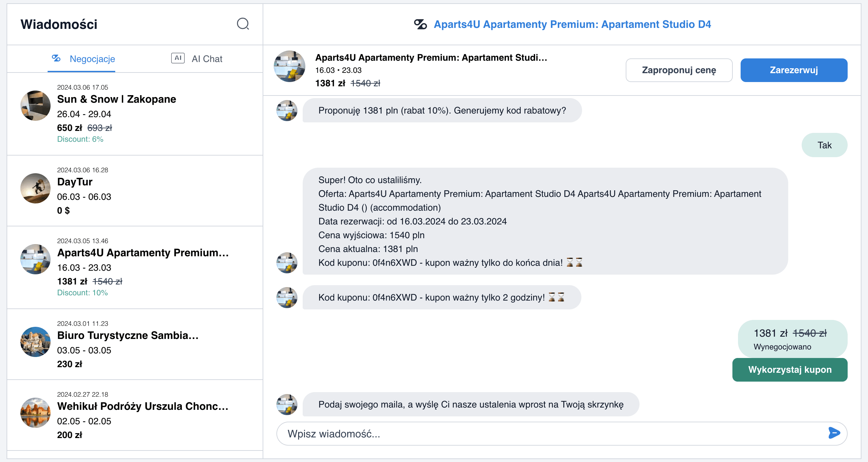
Task: Click Discount: 10% label
Action: pos(82,293)
